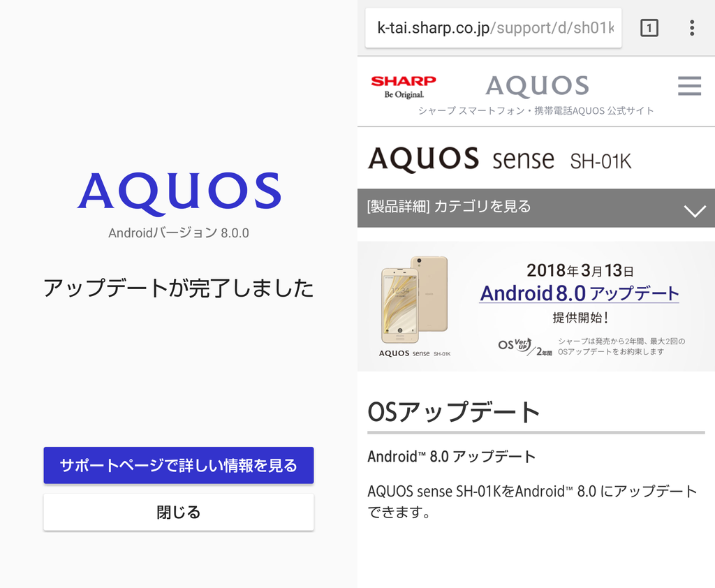Open the browser three-dot overflow menu

pos(692,28)
